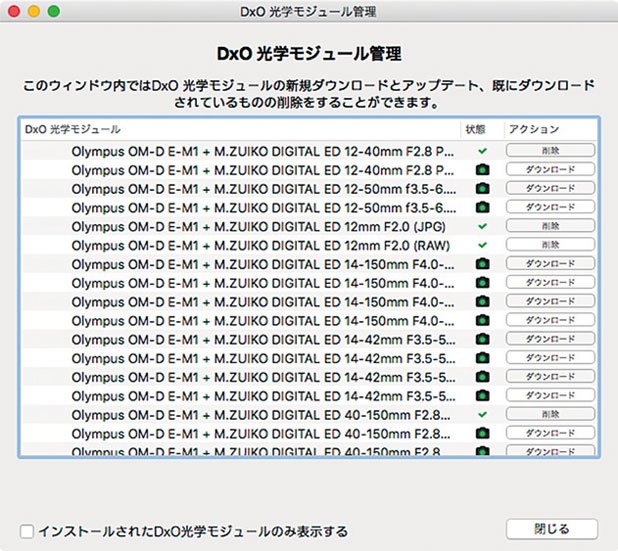Click 削除 for the installed 40-150mm F2.8 module
Screen dimensions: 618x551
point(550,415)
